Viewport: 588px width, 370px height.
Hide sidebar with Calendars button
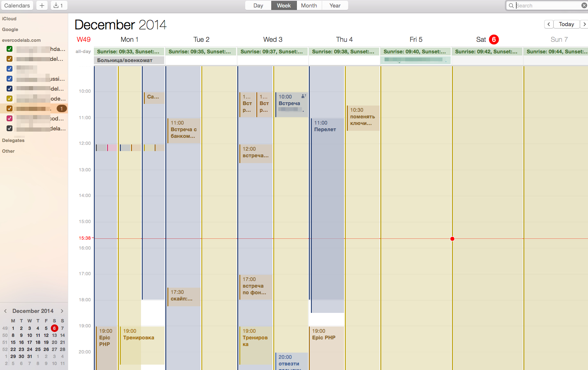click(17, 5)
